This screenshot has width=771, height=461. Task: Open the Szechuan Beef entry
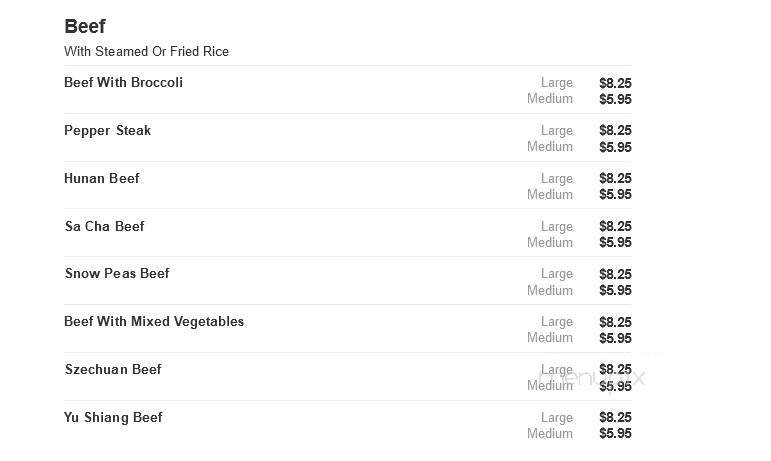(112, 369)
